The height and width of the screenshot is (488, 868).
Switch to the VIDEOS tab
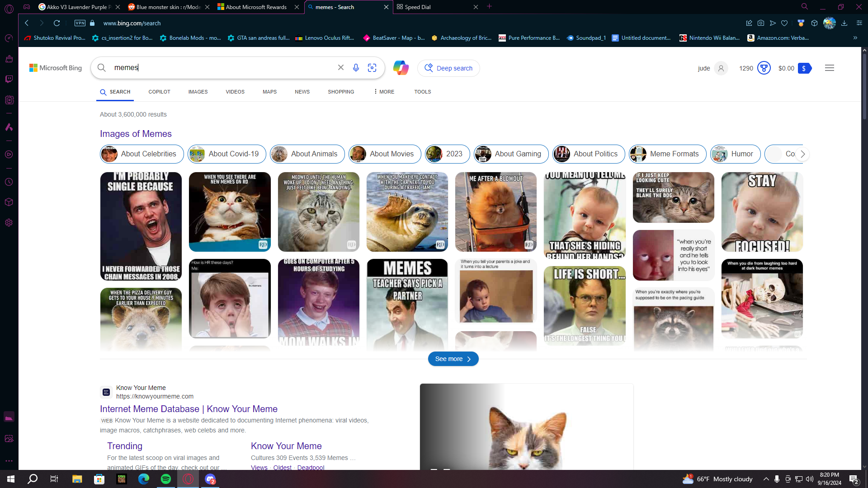235,92
